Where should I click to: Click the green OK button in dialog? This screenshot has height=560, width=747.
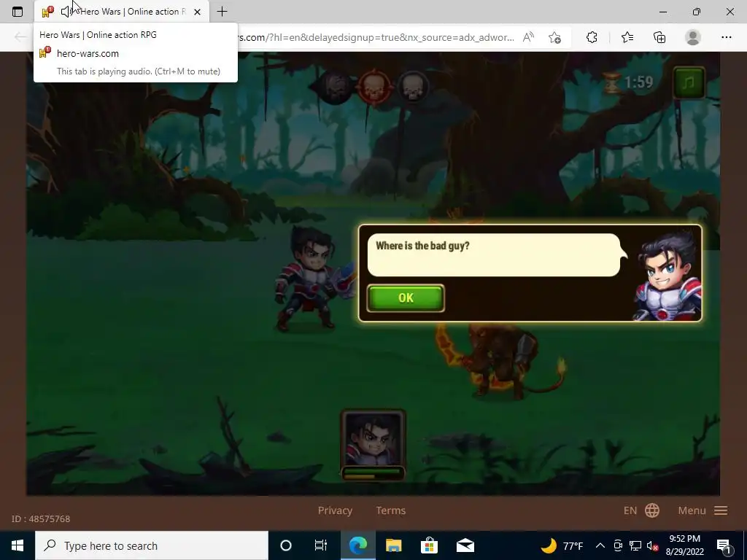(x=406, y=298)
